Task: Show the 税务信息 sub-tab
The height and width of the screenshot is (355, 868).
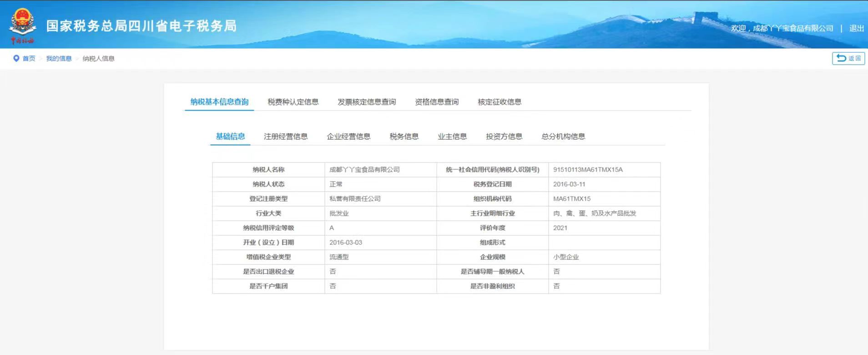Action: (x=404, y=137)
